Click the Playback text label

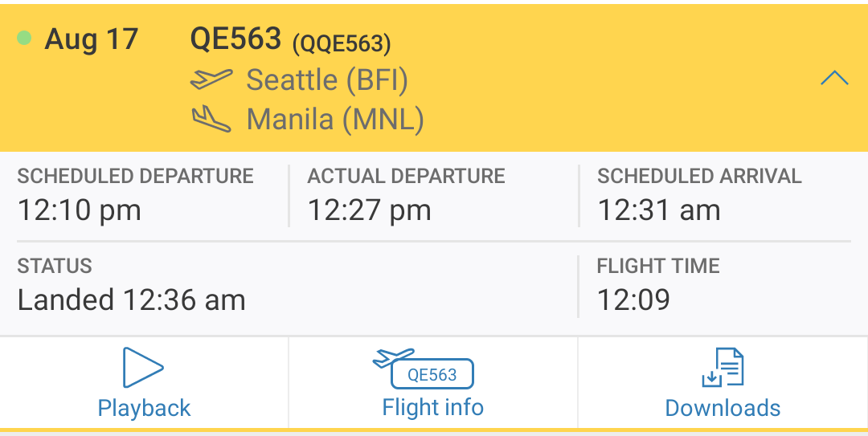[x=144, y=408]
